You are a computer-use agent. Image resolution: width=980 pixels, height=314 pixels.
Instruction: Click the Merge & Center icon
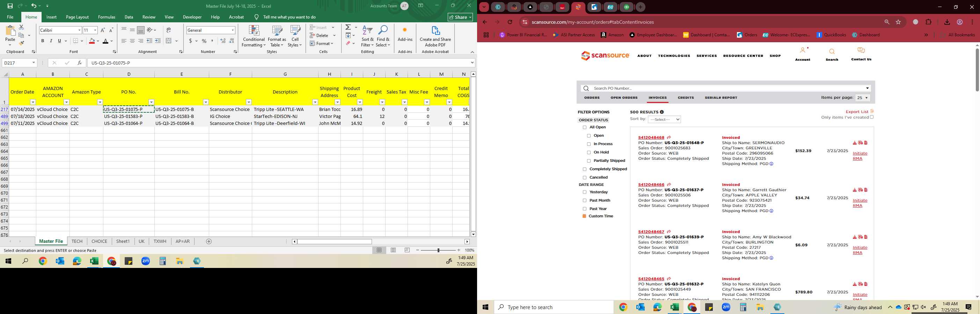point(169,41)
